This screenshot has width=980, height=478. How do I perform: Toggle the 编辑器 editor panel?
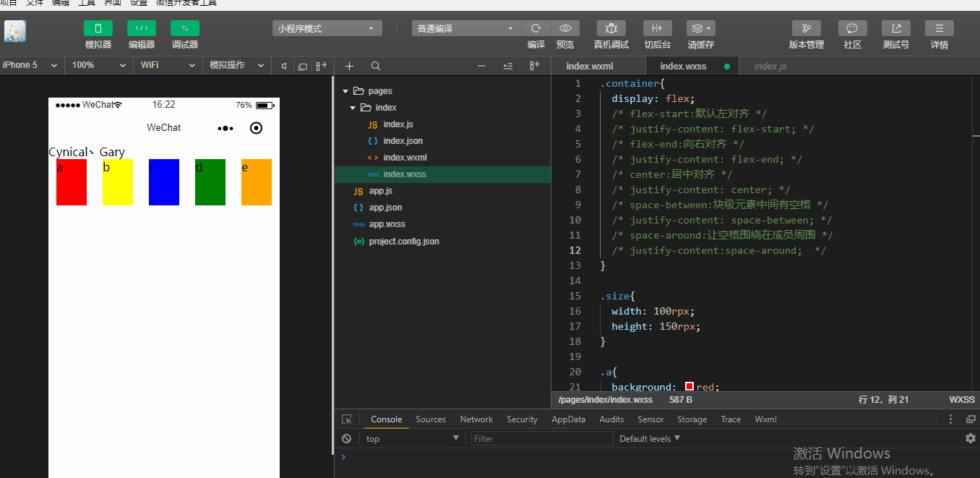[x=142, y=29]
